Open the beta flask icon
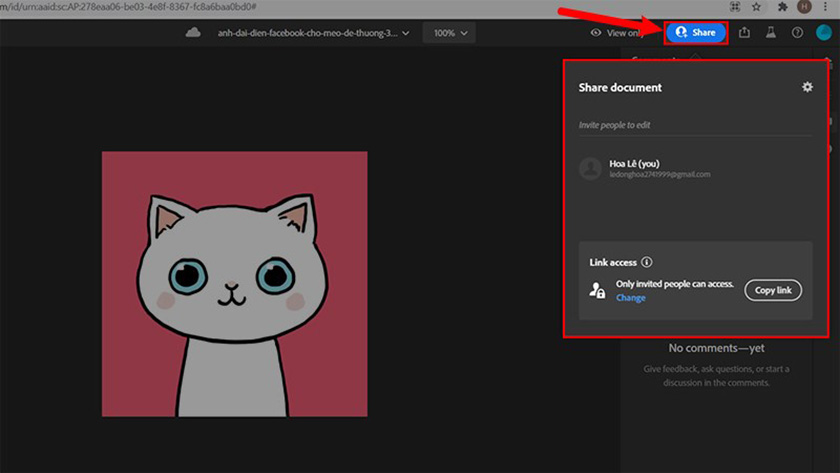The image size is (840, 473). click(771, 32)
